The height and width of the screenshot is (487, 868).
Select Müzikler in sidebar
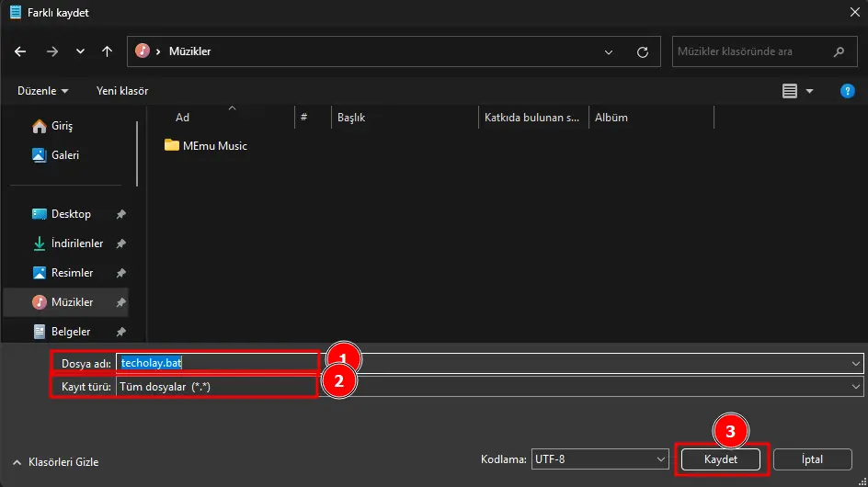pos(65,302)
